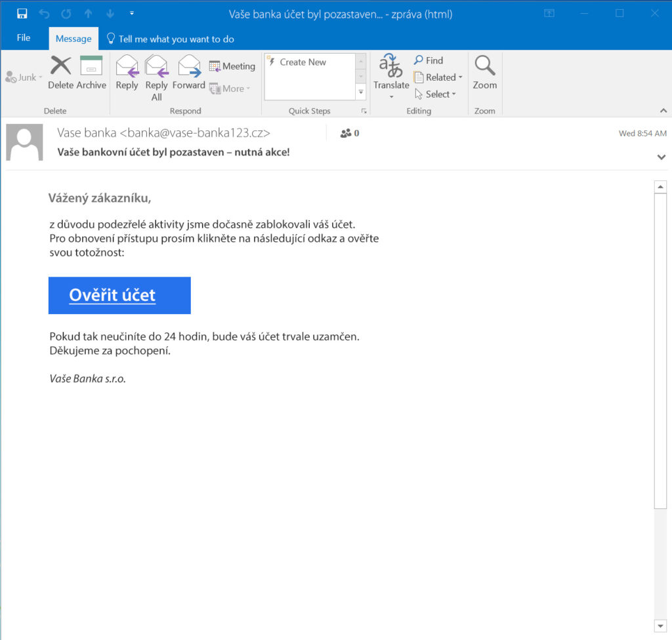Click the Translate button
The image size is (672, 640).
coord(391,76)
